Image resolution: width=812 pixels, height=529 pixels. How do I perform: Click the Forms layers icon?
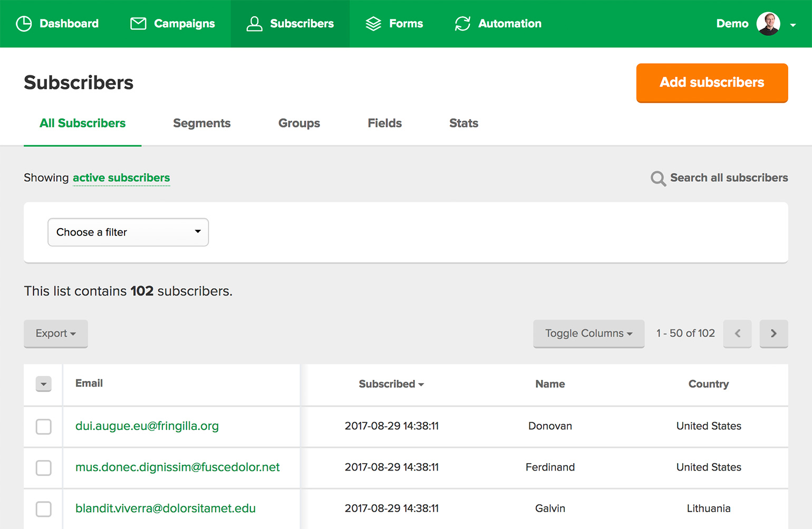click(373, 24)
